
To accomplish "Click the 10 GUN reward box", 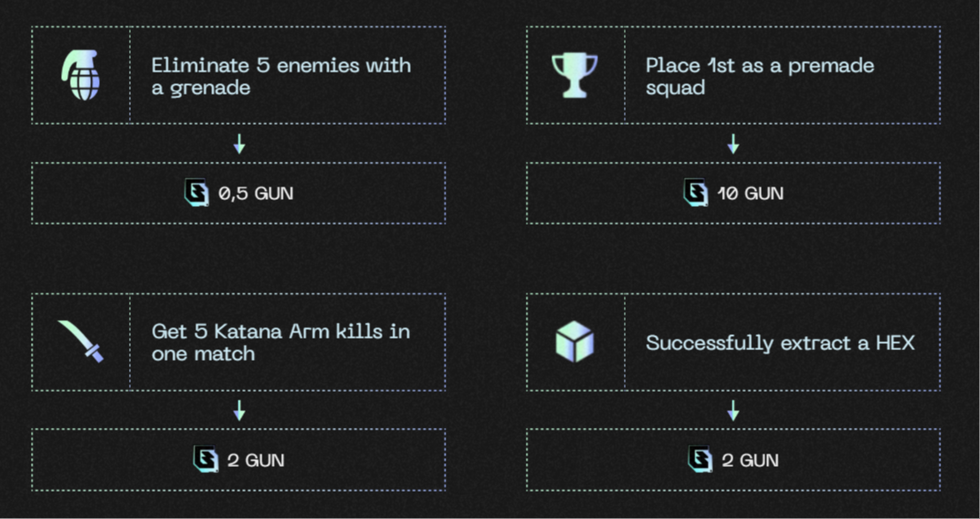I will (x=733, y=194).
